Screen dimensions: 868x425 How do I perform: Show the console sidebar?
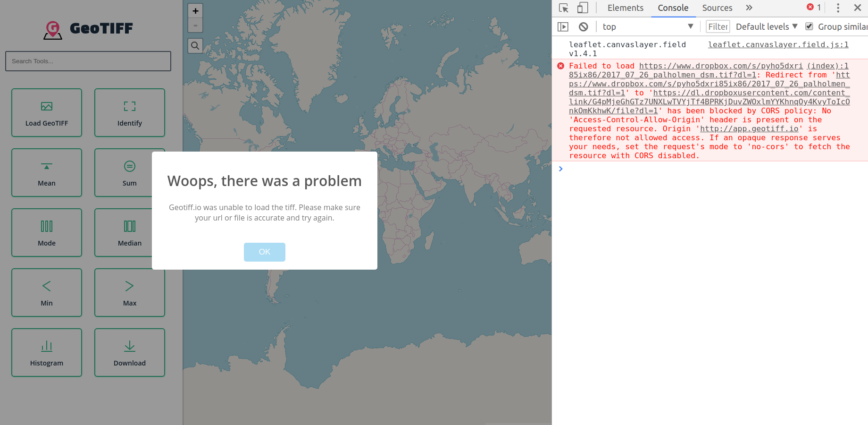[x=563, y=27]
